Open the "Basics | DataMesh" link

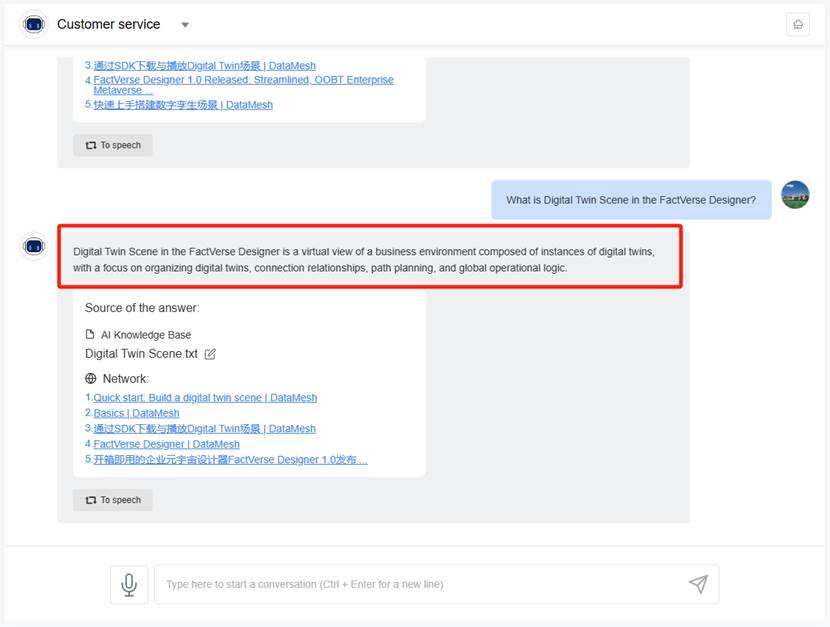tap(136, 413)
